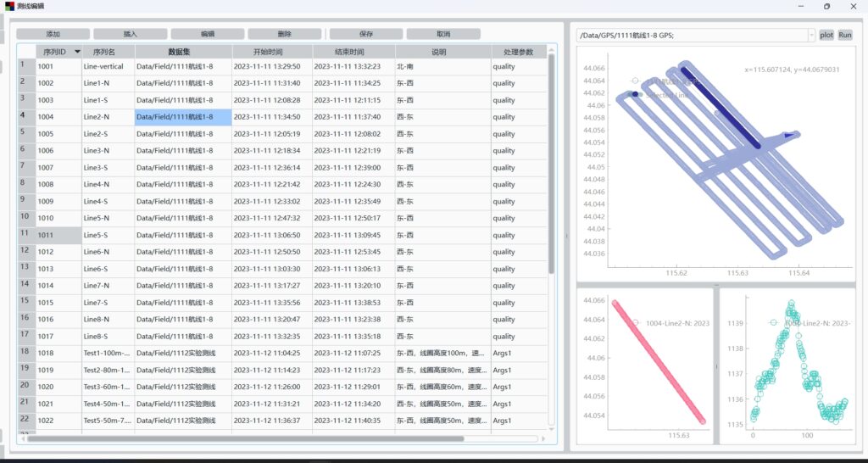This screenshot has width=868, height=463.
Task: Click the Selected Line legend marker
Action: [x=635, y=94]
